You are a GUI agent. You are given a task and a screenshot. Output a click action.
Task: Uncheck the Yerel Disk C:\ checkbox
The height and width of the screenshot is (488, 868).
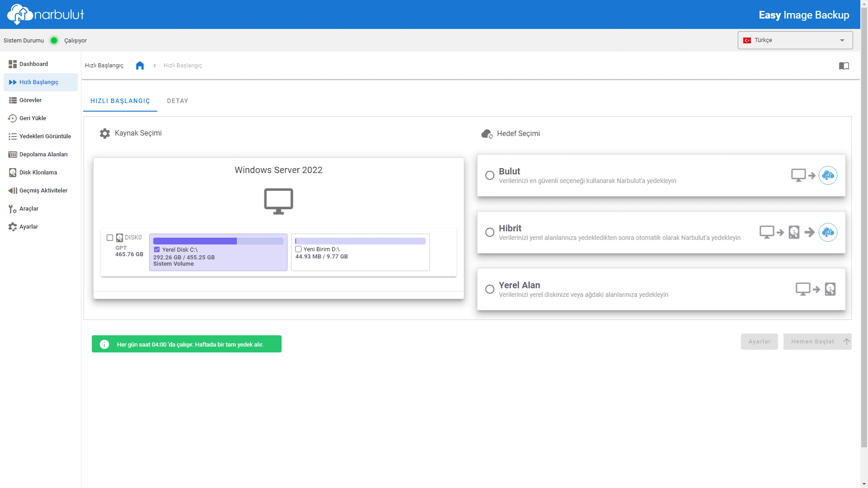[157, 249]
